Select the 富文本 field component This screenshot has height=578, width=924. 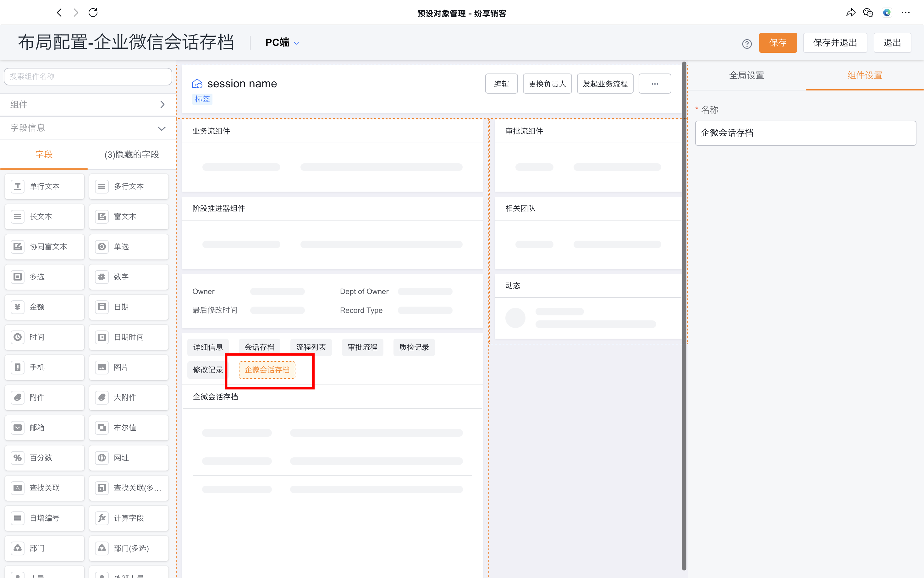point(129,217)
